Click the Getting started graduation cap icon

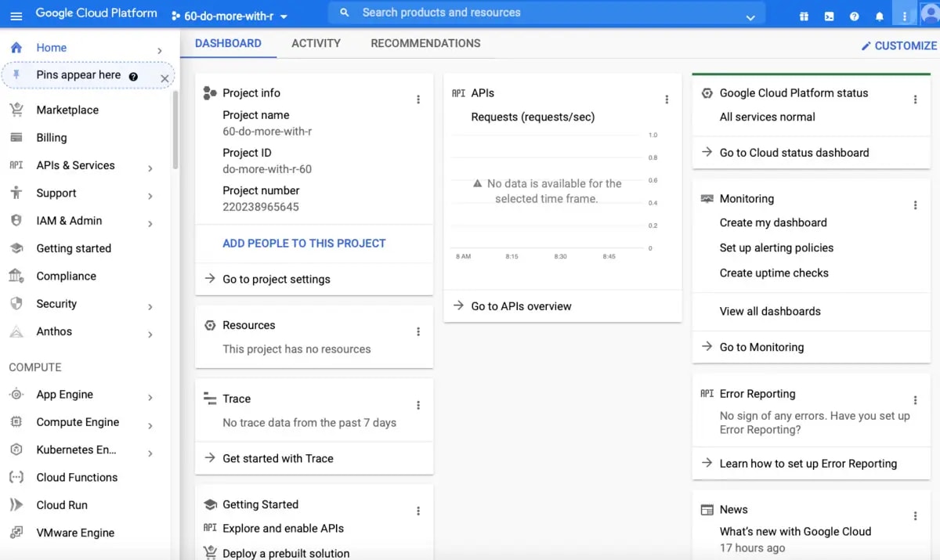click(16, 248)
